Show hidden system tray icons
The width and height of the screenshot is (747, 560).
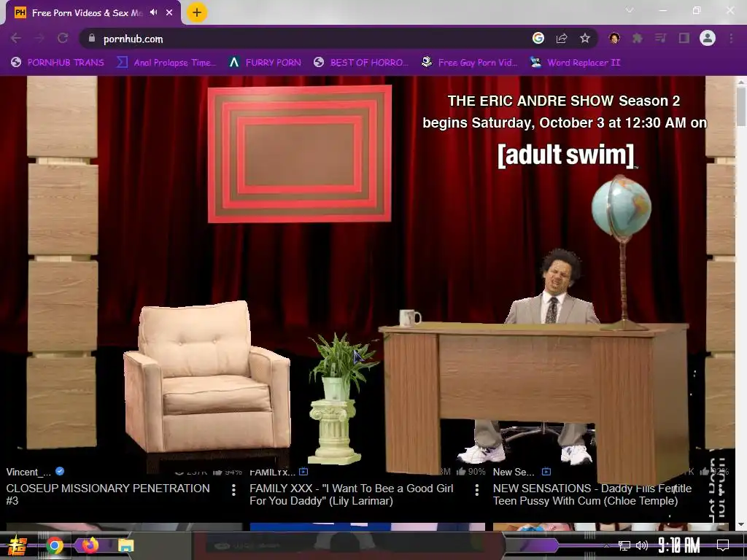[x=606, y=545]
